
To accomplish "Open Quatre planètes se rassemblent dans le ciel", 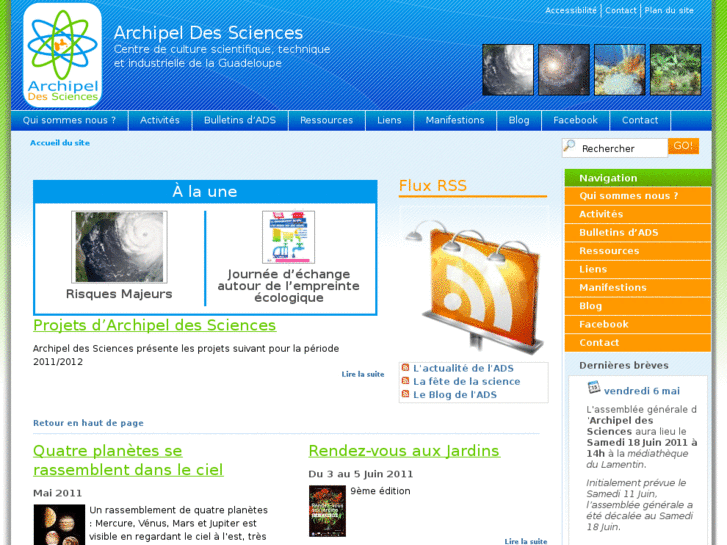I will [128, 460].
